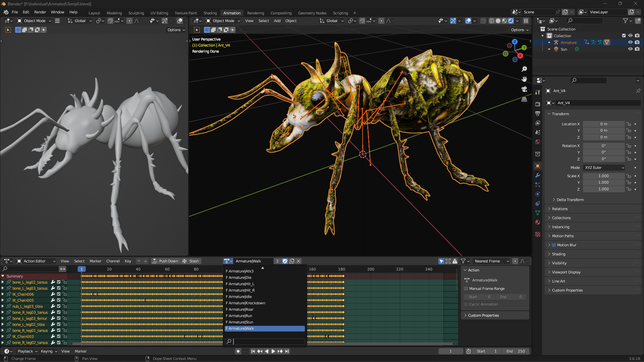Open the Modifier properties wrench tab
This screenshot has width=644, height=362.
(x=538, y=175)
